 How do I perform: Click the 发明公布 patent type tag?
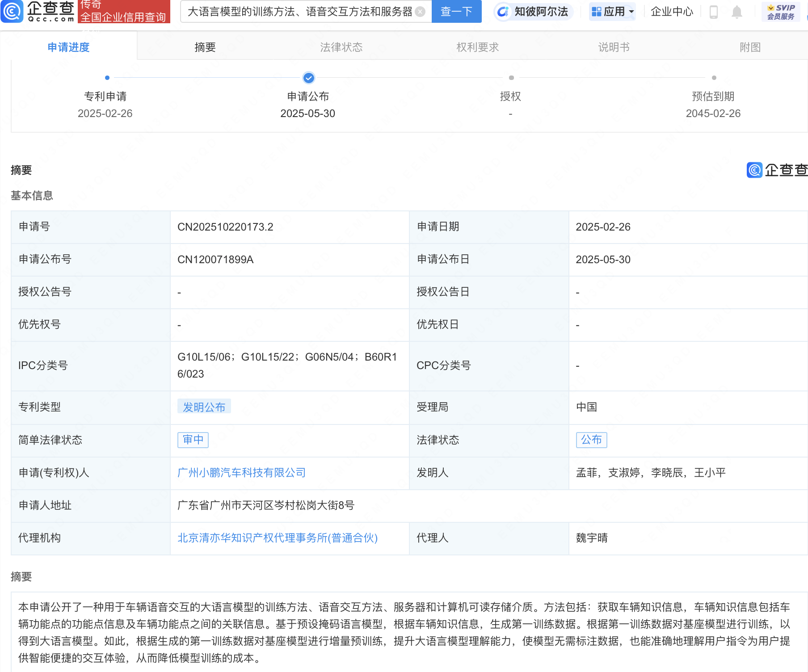[204, 407]
